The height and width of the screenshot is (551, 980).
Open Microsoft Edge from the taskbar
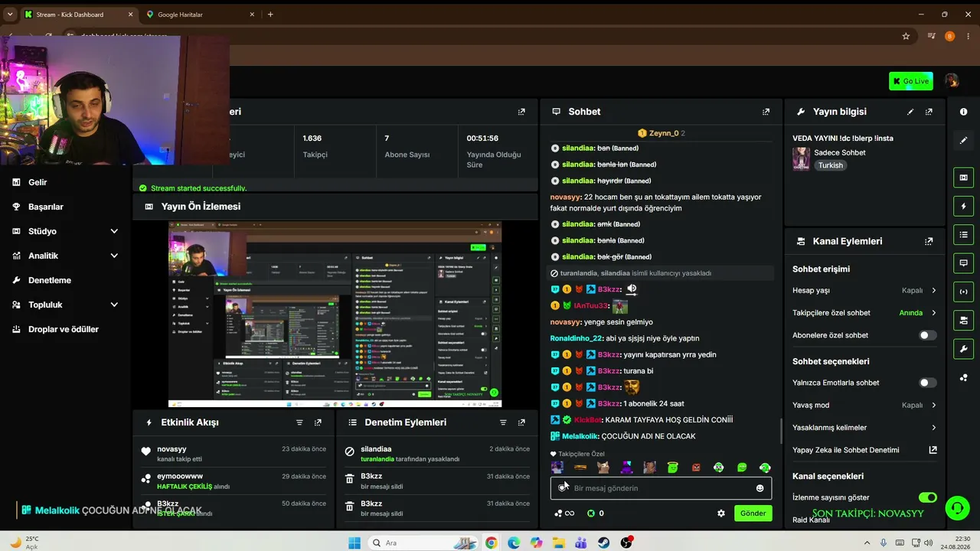point(513,543)
